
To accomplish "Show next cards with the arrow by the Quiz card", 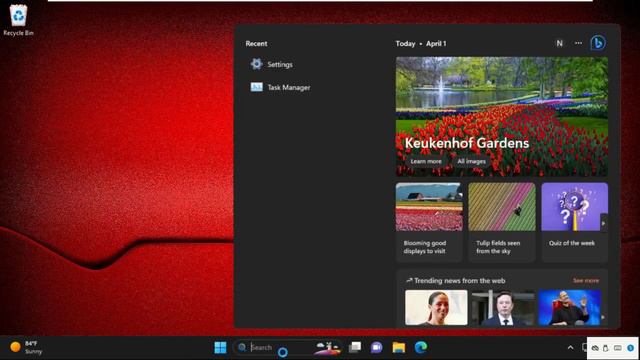I will click(x=604, y=223).
